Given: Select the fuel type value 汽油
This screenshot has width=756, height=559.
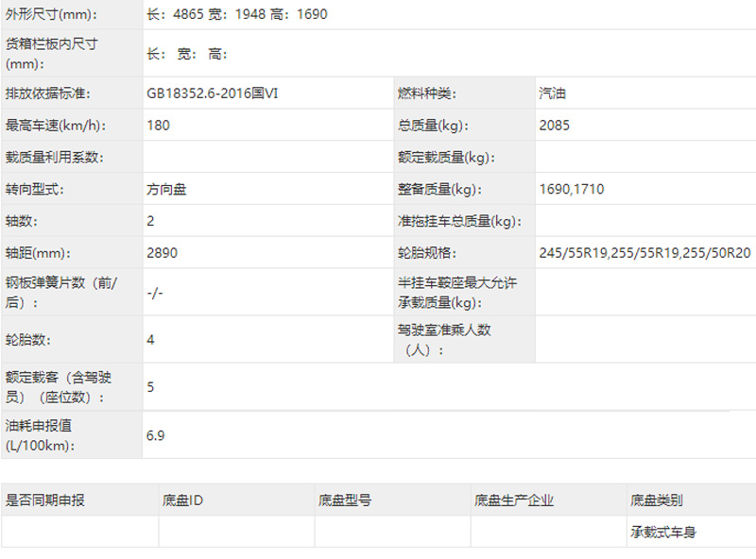Looking at the screenshot, I should [x=553, y=93].
